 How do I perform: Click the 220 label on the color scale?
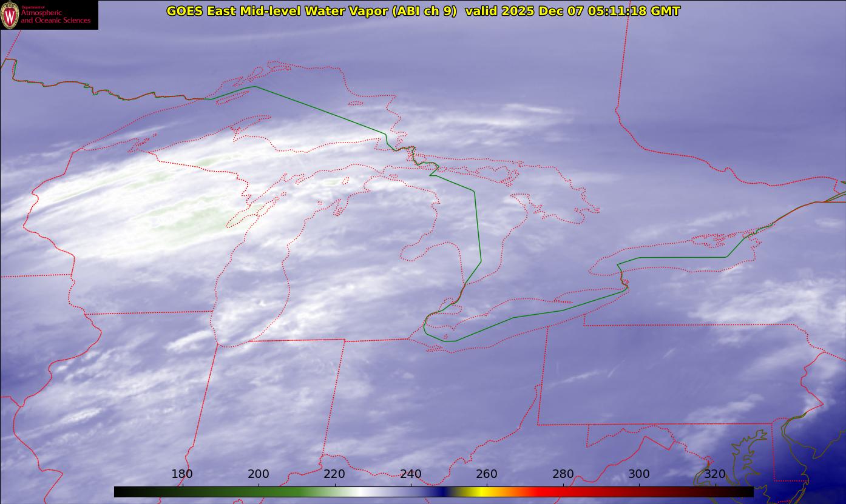tap(334, 474)
